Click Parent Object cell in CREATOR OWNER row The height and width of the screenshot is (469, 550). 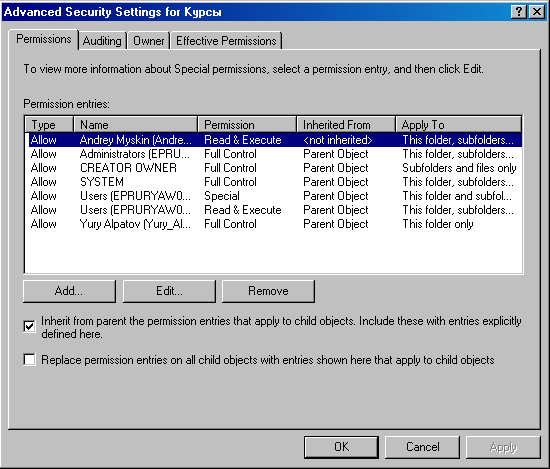coord(336,168)
